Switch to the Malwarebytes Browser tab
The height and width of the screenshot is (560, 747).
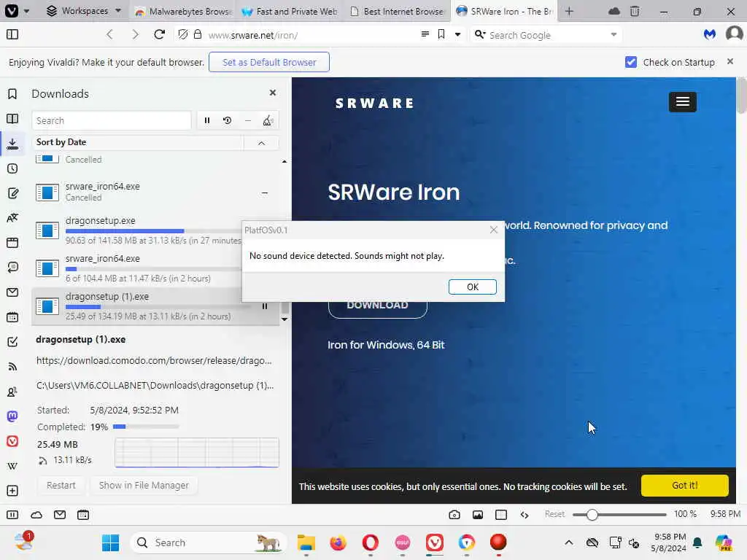coord(184,12)
